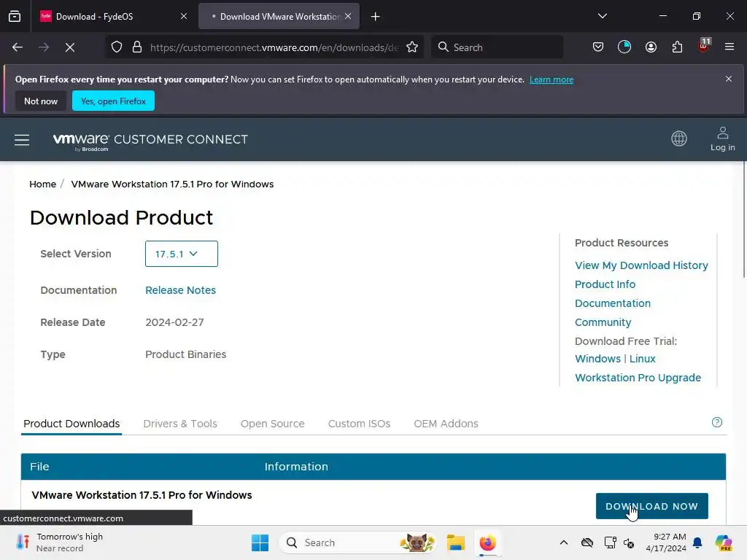Click the Firefox icon in the taskbar

(x=487, y=542)
